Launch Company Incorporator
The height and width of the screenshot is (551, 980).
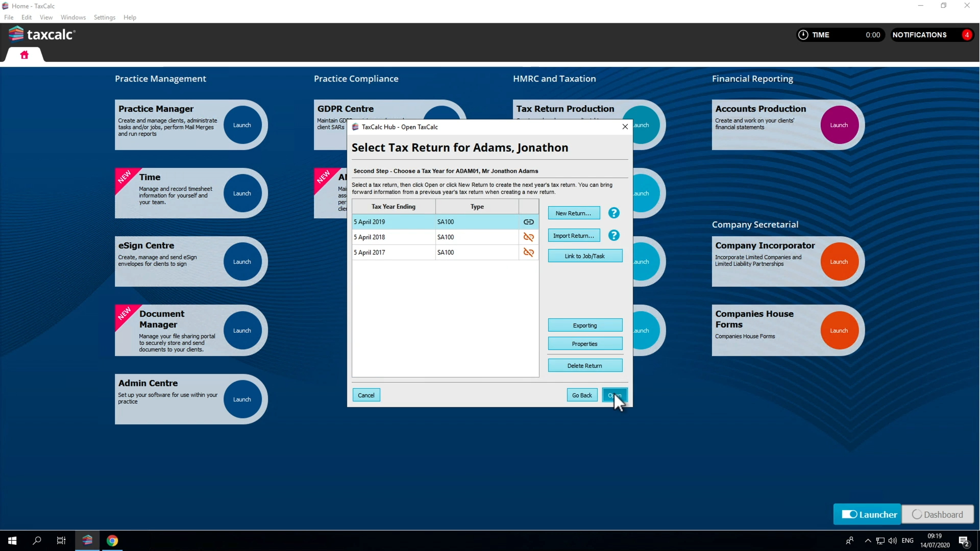[x=839, y=262]
